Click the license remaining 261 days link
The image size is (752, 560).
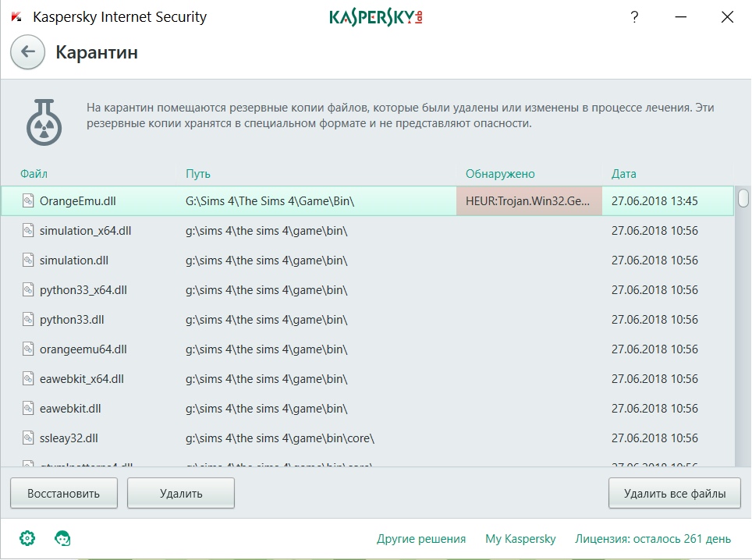tap(653, 539)
